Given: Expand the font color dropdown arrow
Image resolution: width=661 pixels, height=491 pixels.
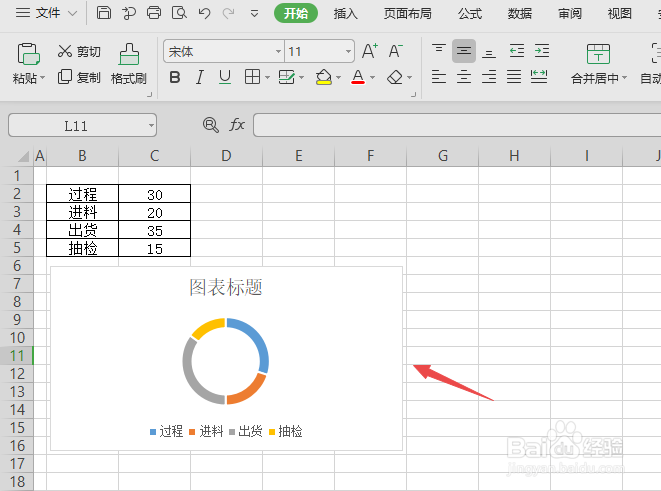Looking at the screenshot, I should [372, 78].
